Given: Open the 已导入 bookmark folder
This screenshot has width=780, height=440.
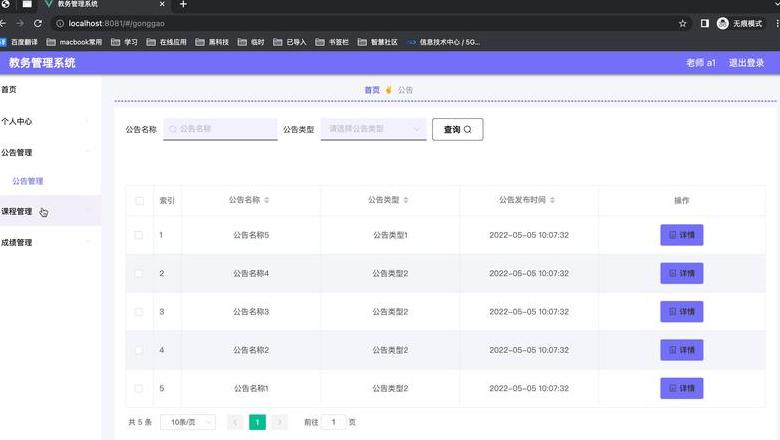Looking at the screenshot, I should 290,42.
